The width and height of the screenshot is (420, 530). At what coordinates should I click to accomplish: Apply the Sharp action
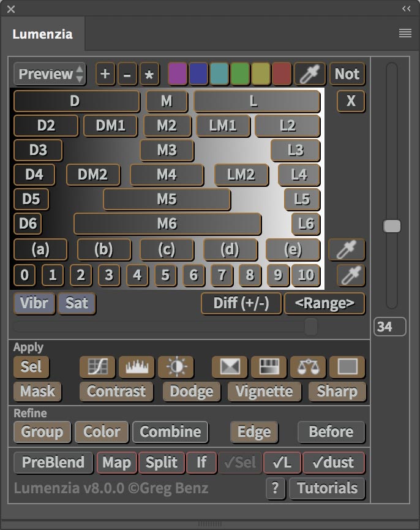[x=337, y=392]
